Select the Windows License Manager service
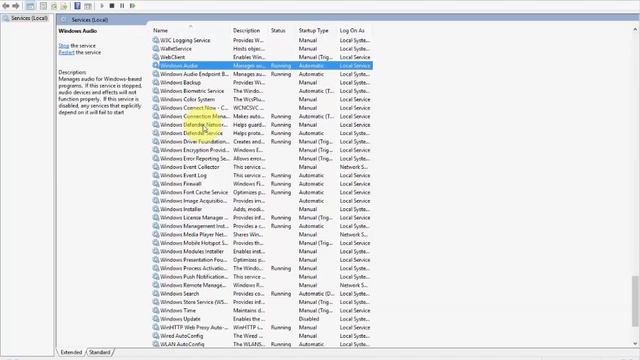Viewport: 640px width, 360px height. (x=262, y=218)
